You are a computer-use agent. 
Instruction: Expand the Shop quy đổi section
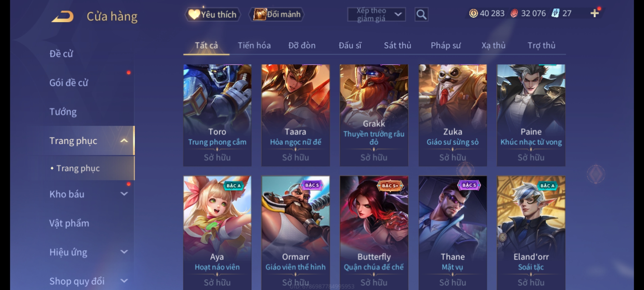(124, 281)
